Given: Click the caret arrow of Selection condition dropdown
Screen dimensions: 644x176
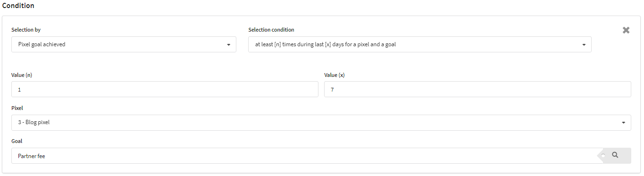Looking at the screenshot, I should point(584,45).
